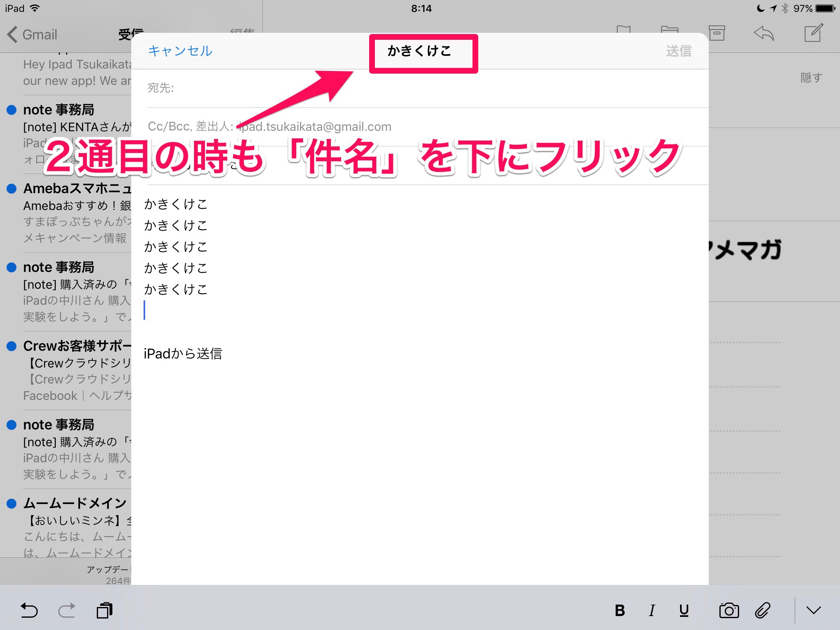Dismiss keyboard bar with the down chevron
The width and height of the screenshot is (840, 630).
(x=813, y=611)
